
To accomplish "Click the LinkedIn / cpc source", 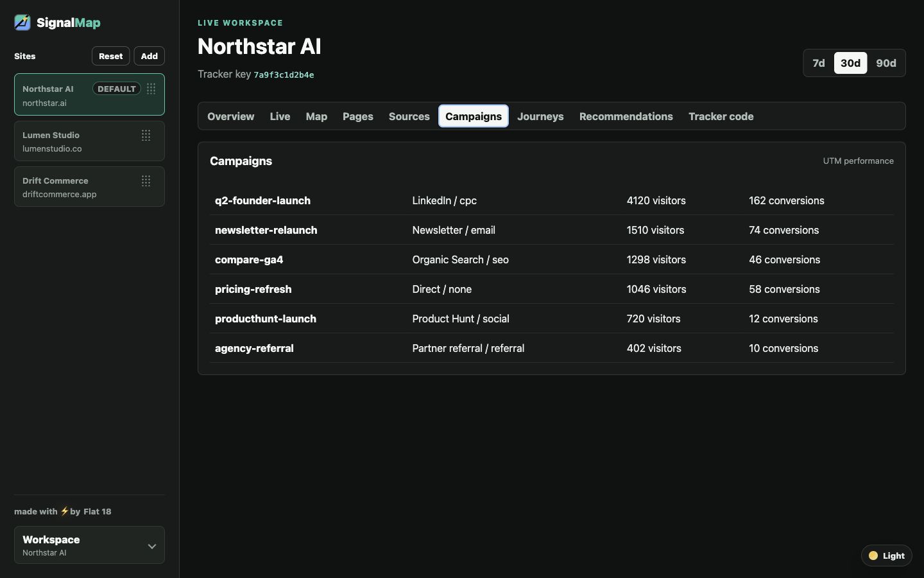I will coord(444,200).
